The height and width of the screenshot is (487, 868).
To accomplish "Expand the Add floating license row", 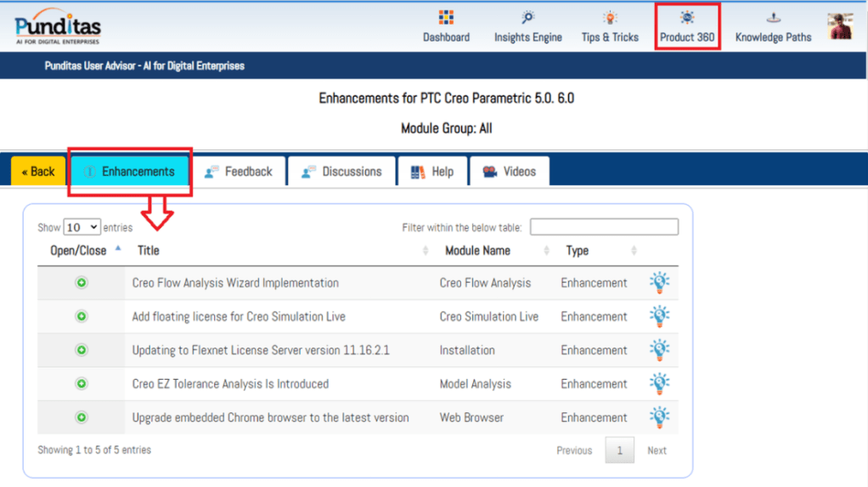I will pos(82,316).
